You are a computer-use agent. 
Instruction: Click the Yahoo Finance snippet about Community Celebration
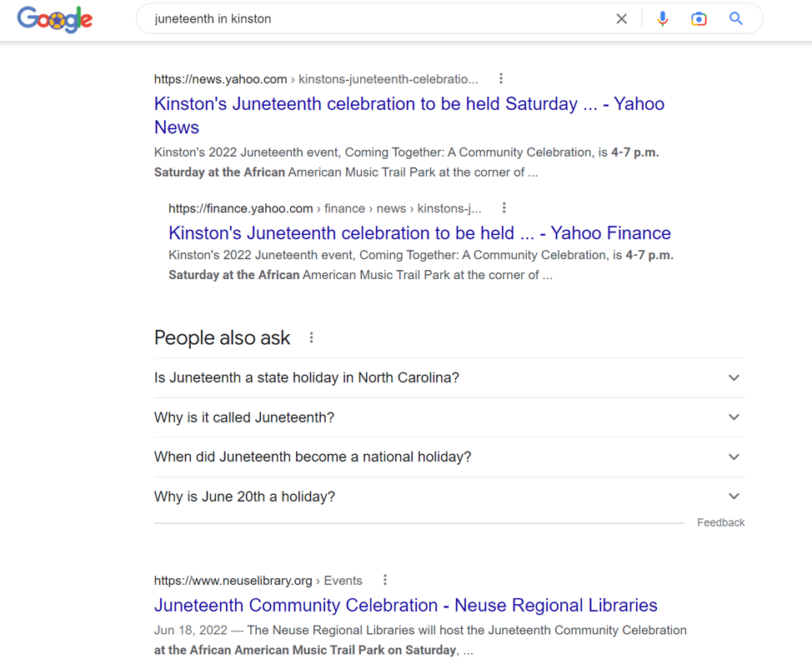[x=421, y=265]
